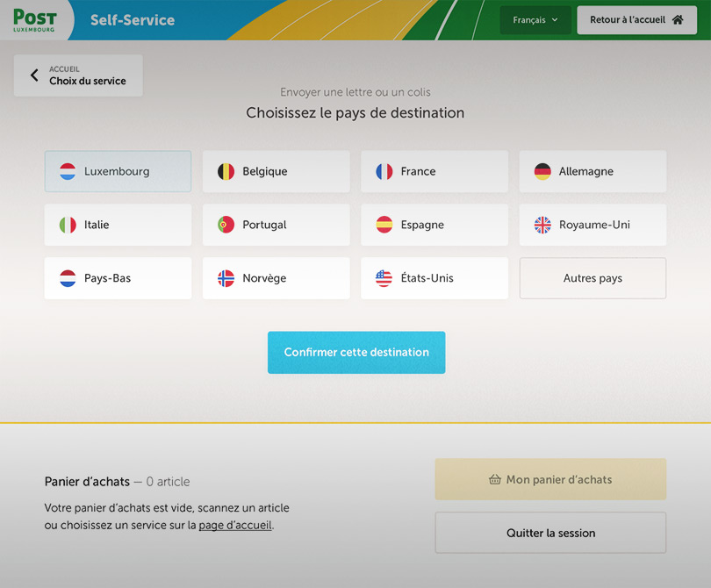Click the home icon in Retour à l'accueil
711x588 pixels.
point(678,19)
